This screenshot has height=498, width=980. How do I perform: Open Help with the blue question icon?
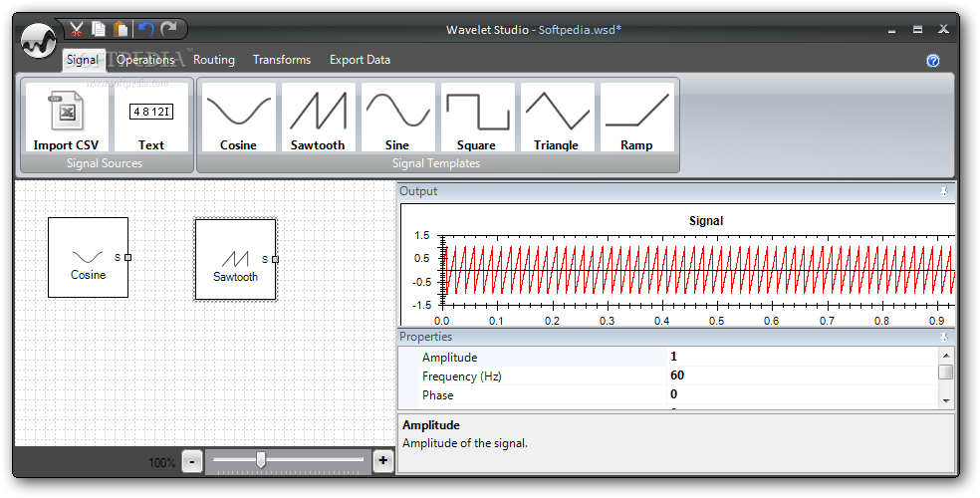(x=933, y=61)
